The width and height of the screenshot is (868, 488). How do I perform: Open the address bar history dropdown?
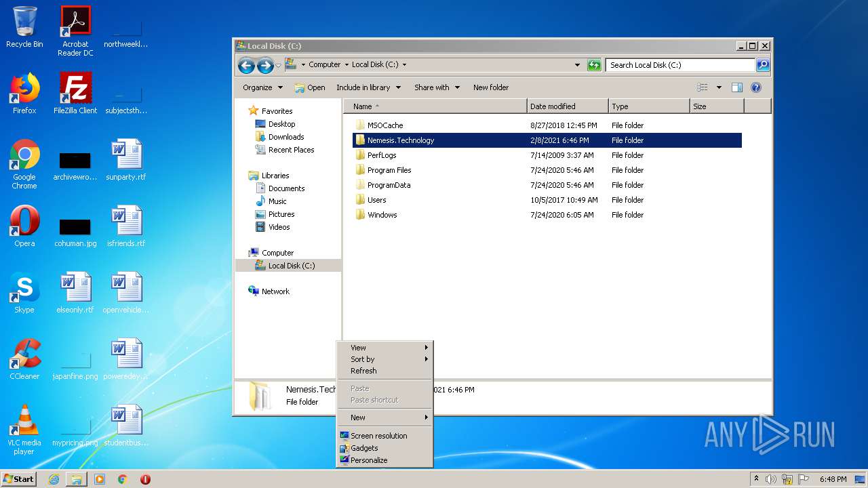tap(577, 65)
